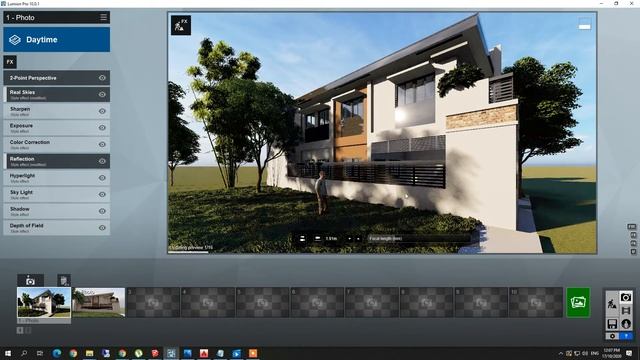Click the lowest quality-level icon beside the preview
This screenshot has width=640, height=360.
click(x=633, y=252)
